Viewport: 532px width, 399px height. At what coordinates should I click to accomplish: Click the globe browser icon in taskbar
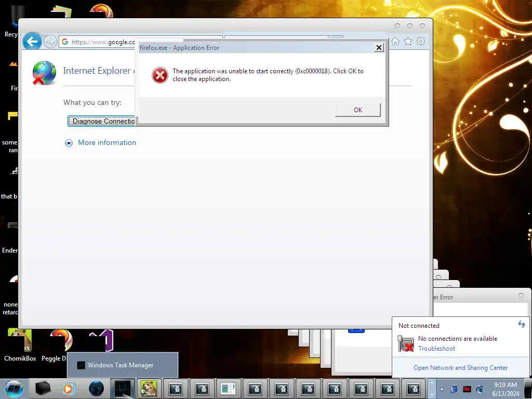click(96, 389)
